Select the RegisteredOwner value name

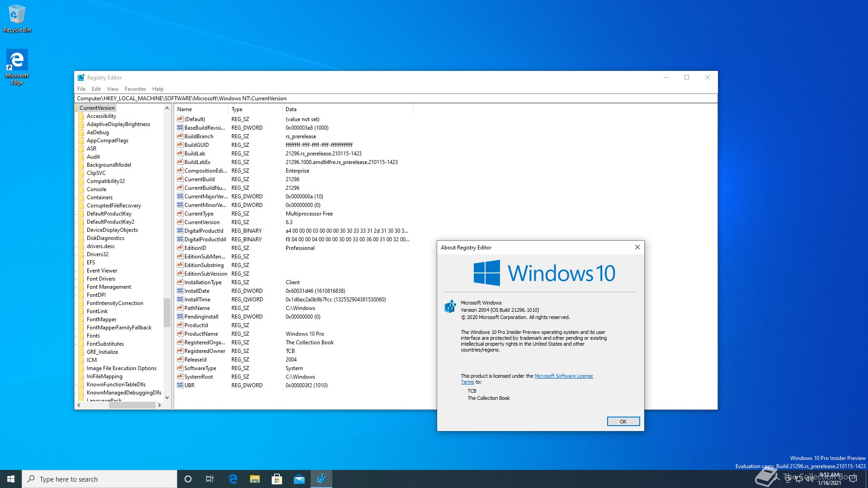(x=204, y=351)
